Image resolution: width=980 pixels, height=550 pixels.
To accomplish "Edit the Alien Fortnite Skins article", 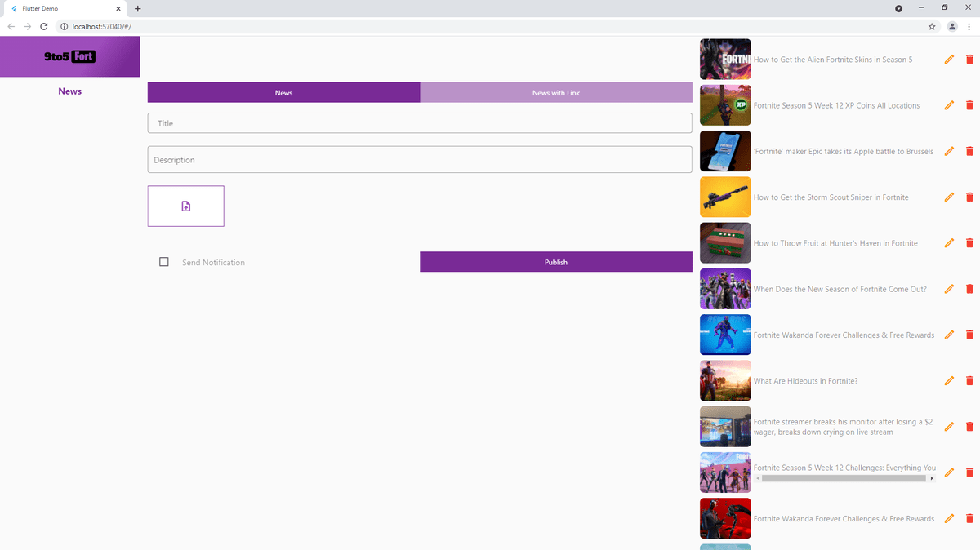I will coord(949,59).
